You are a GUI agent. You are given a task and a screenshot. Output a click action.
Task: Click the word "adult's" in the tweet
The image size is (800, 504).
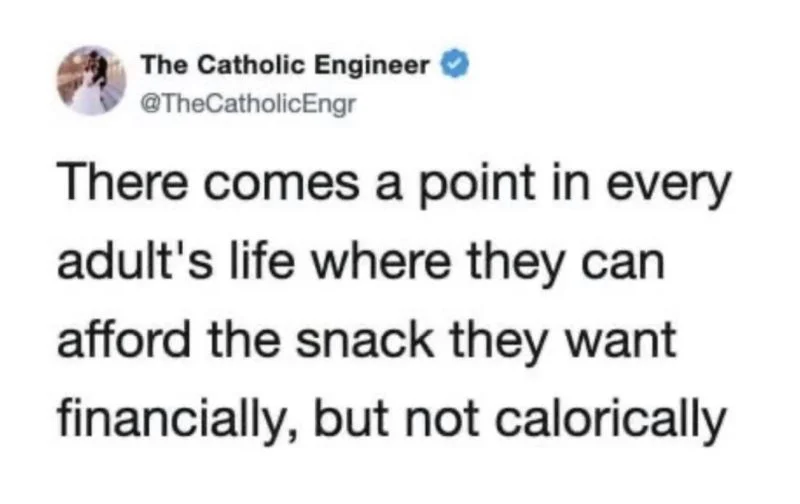tap(134, 262)
